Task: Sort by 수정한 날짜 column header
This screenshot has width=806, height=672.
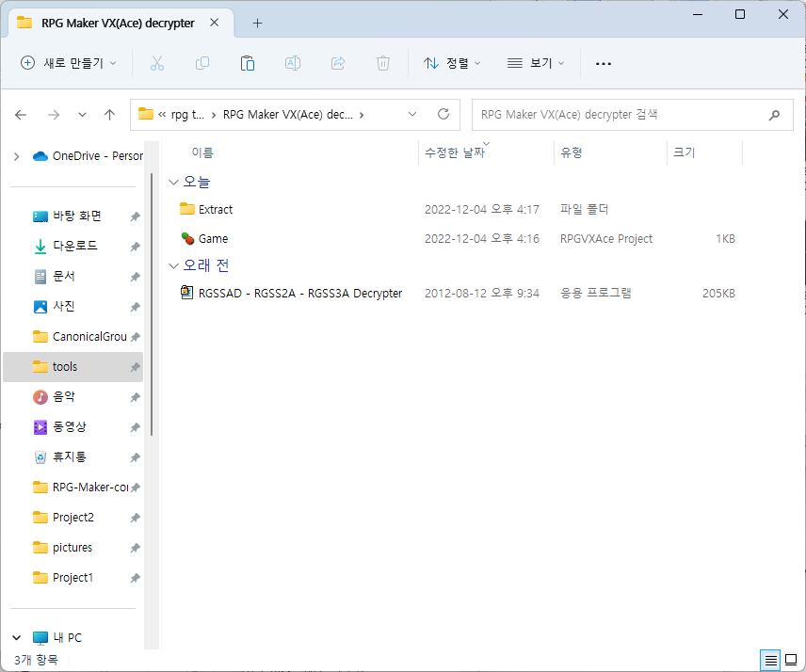Action: tap(455, 152)
